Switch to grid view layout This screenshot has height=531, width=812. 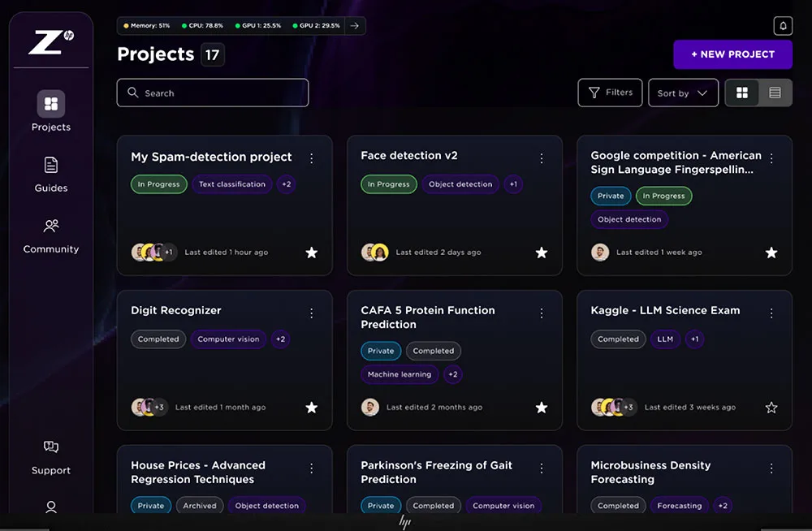(x=742, y=93)
